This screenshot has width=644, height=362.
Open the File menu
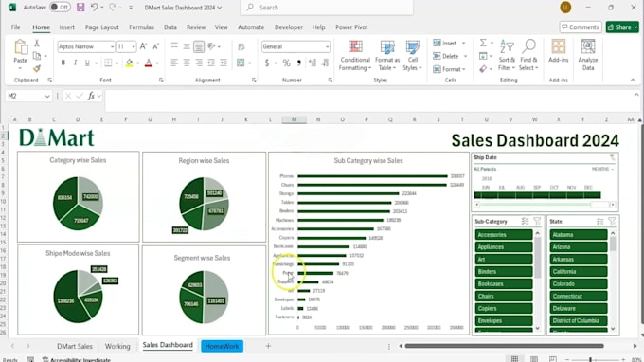pyautogui.click(x=15, y=27)
